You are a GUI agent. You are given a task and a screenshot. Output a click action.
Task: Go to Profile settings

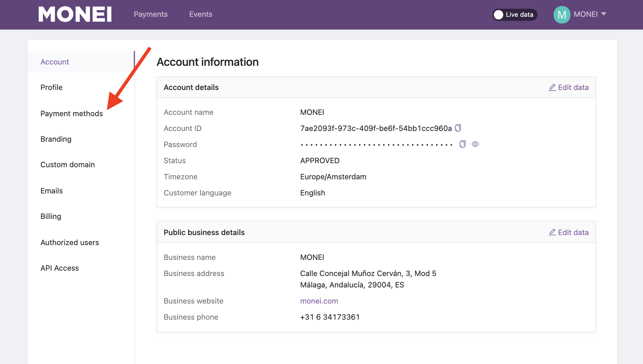point(51,87)
